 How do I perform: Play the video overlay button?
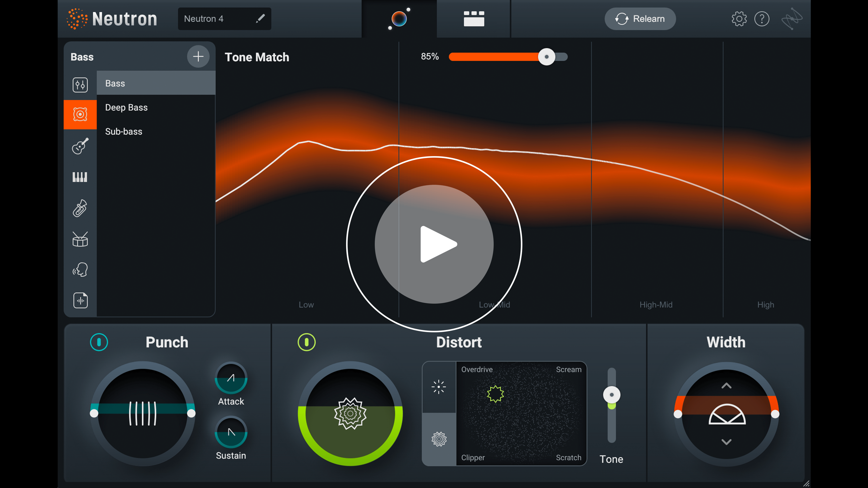434,244
